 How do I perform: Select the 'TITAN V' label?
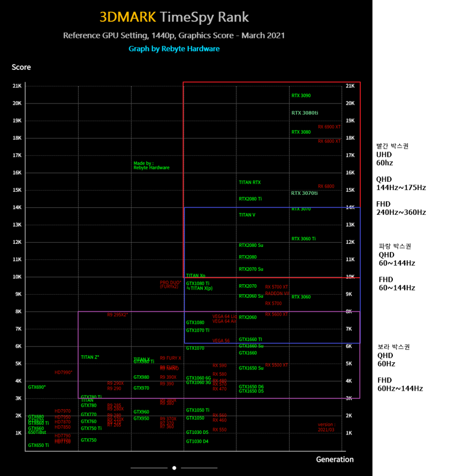247,215
